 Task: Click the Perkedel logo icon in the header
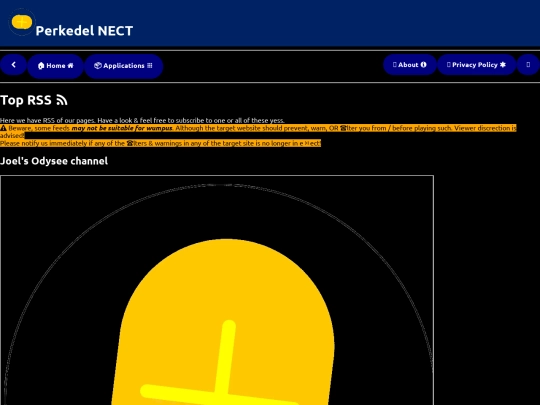[x=22, y=22]
